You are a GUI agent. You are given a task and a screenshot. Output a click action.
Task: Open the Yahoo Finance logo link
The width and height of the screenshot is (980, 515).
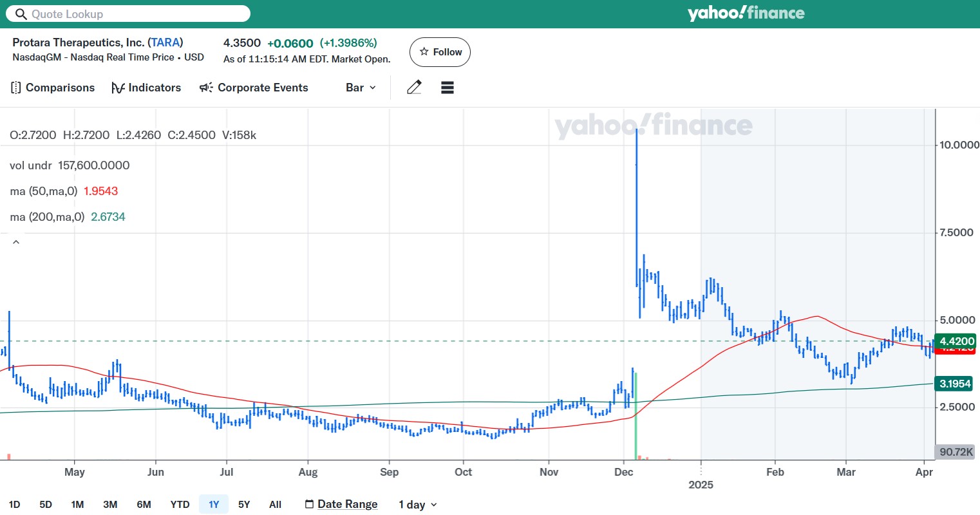746,13
